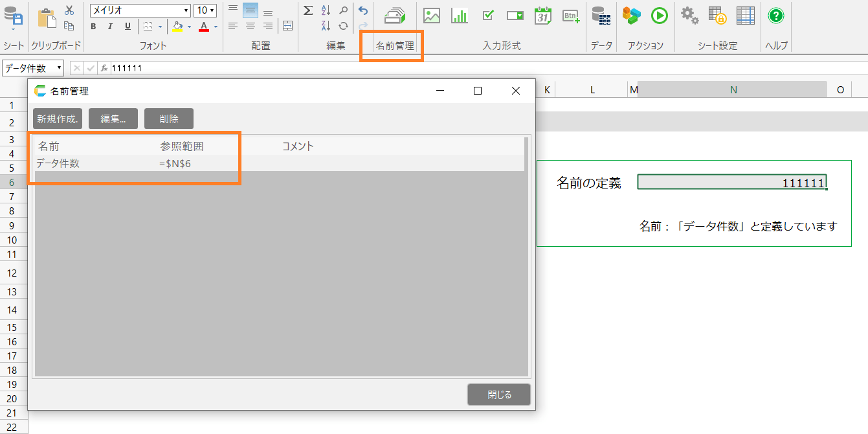Screen dimensions: 868x434
Task: Cut selection with the scissors icon
Action: [69, 10]
